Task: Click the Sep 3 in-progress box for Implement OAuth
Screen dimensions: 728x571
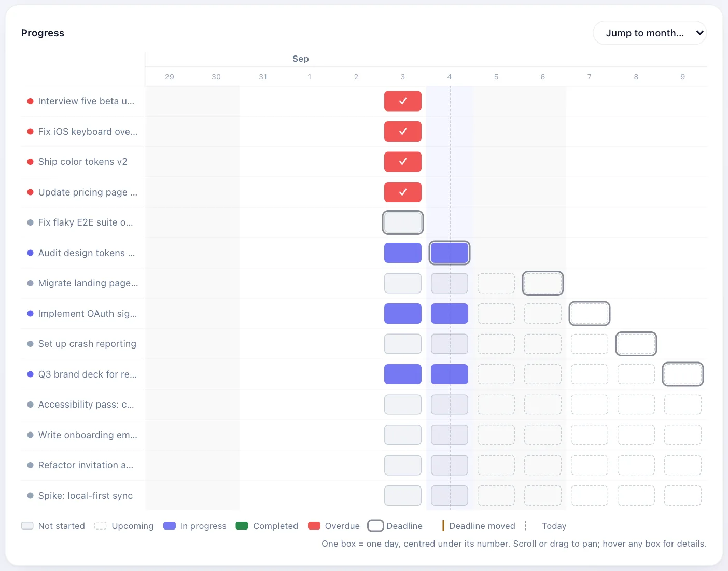Action: [403, 314]
